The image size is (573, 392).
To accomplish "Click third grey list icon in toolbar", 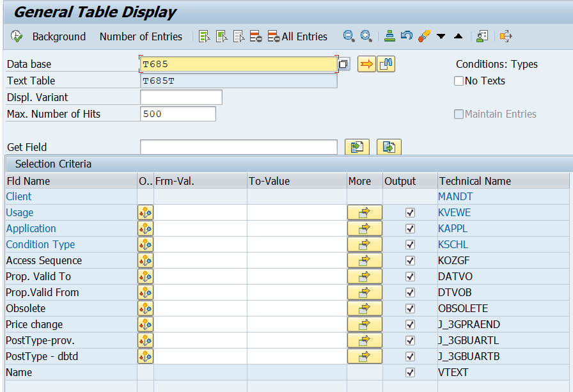I will click(239, 36).
